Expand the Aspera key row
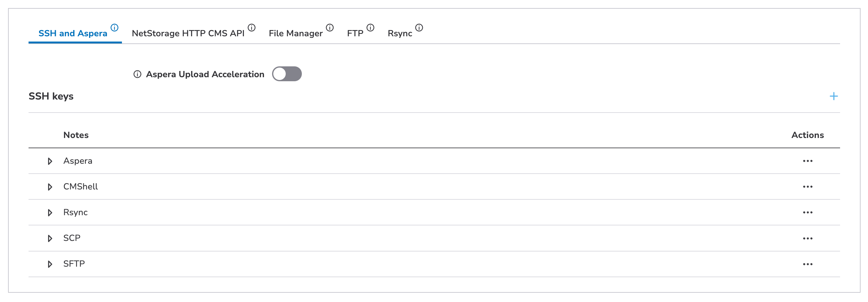 pos(50,161)
